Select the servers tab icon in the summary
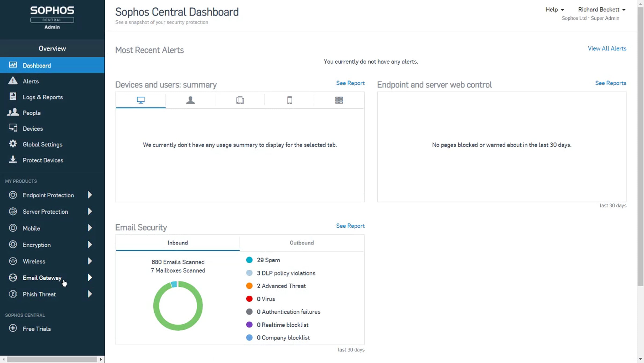 coord(339,100)
